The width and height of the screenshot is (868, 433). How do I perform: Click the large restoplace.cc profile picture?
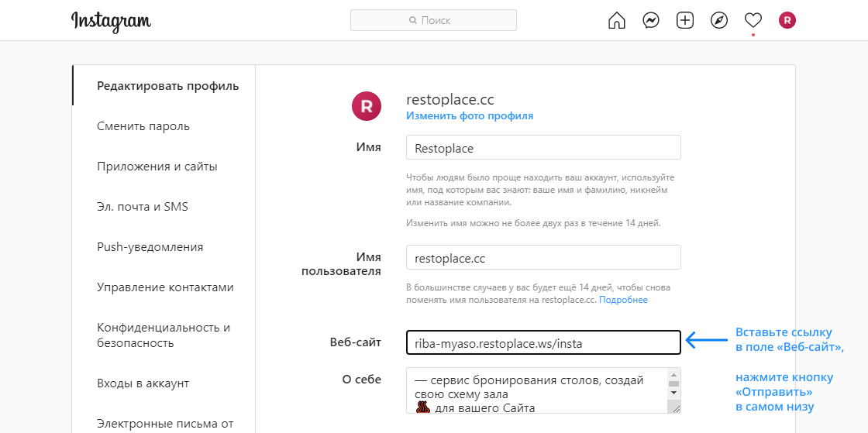click(x=367, y=106)
